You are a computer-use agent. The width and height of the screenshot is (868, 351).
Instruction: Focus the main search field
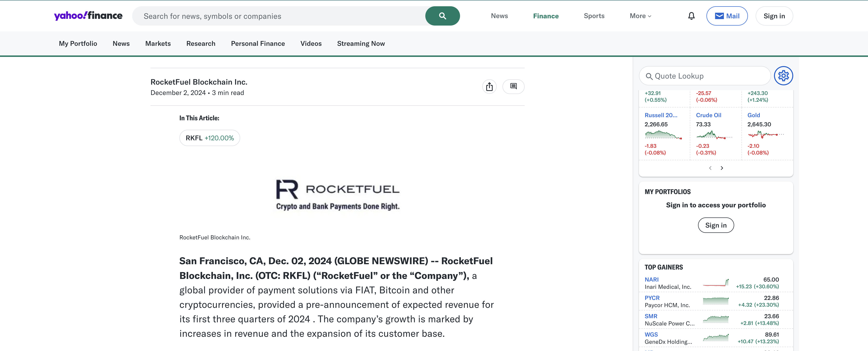279,16
